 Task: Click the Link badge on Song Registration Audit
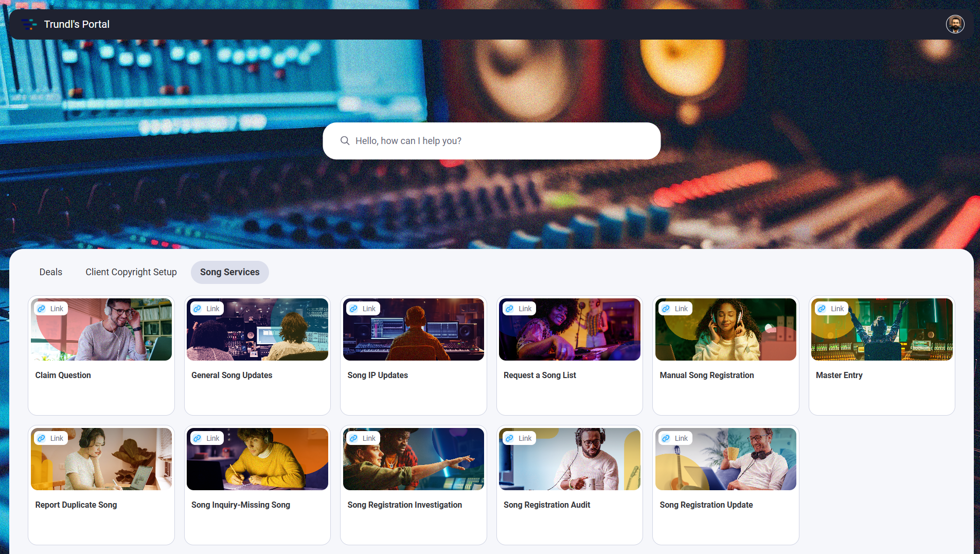coord(519,438)
